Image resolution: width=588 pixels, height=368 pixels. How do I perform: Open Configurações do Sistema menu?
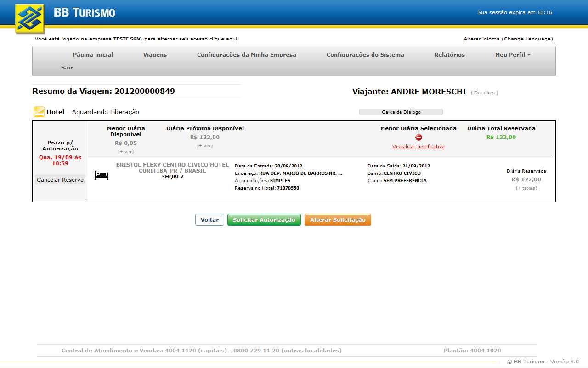365,55
